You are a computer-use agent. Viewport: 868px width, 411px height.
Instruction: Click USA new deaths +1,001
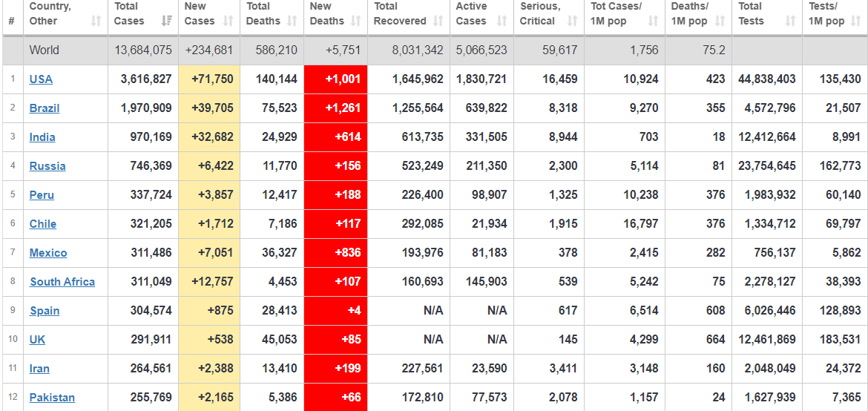343,79
